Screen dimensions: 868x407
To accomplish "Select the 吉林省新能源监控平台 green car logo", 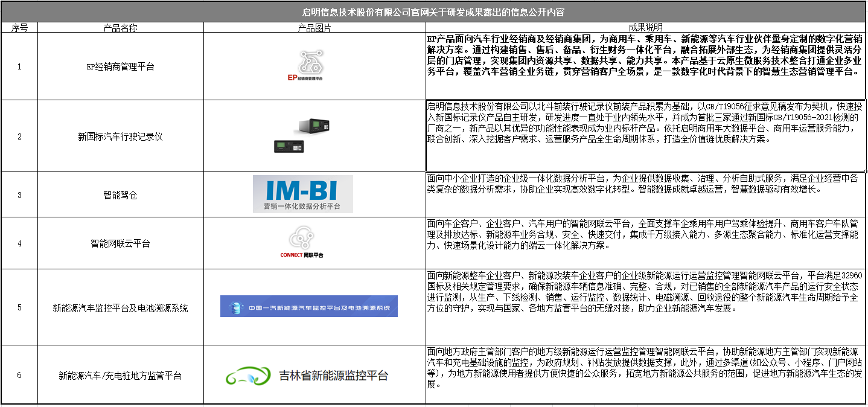I will [x=307, y=376].
